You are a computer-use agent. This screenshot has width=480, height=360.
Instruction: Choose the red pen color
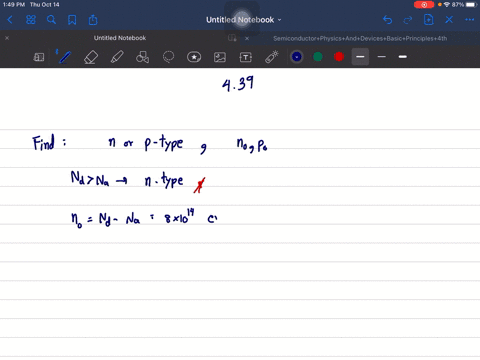[x=339, y=57]
